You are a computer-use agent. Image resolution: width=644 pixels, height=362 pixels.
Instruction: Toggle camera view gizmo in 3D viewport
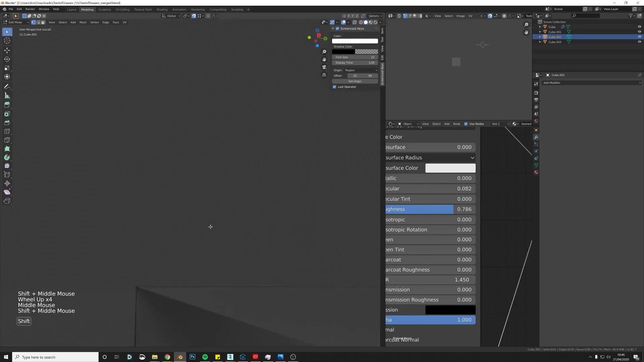click(x=324, y=67)
